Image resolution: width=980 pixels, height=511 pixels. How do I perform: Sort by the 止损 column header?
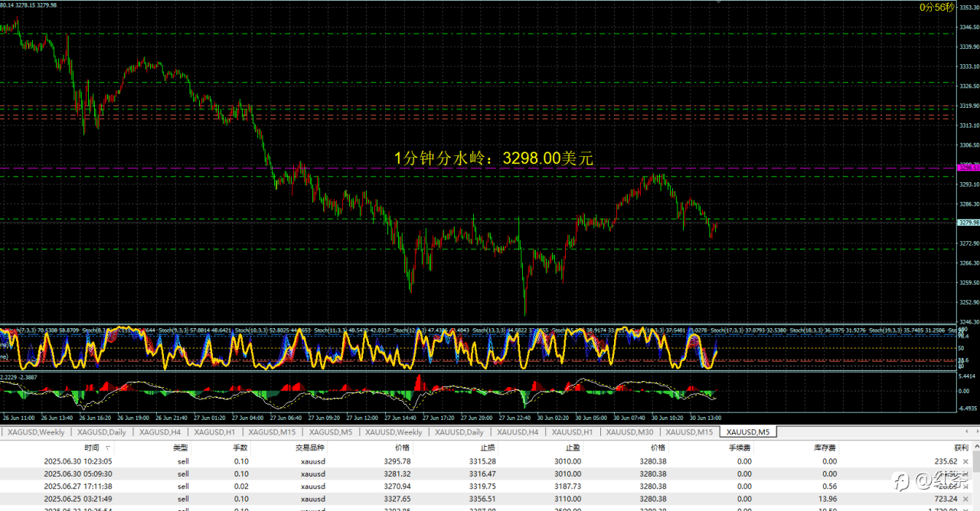click(488, 448)
